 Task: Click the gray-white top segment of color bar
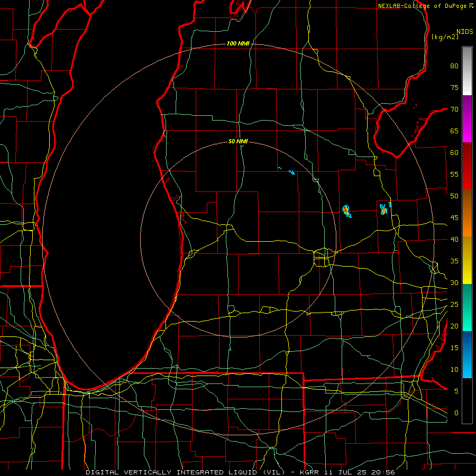(467, 71)
